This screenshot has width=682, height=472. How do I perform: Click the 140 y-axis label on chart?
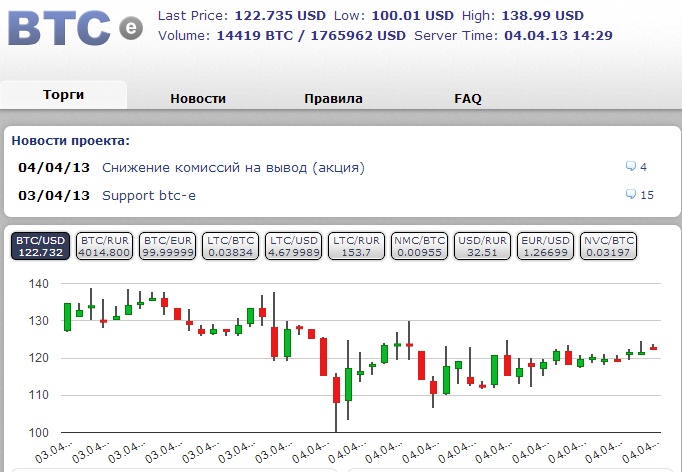click(x=39, y=284)
